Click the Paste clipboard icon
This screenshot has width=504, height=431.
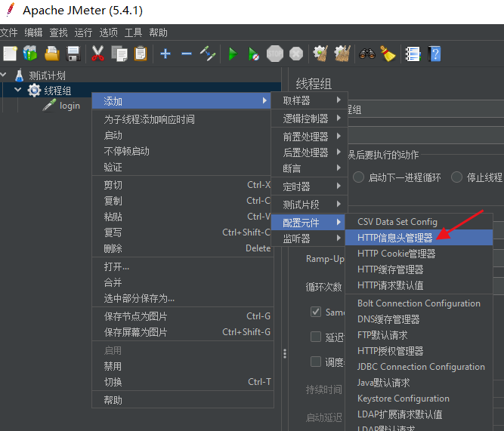pos(141,54)
